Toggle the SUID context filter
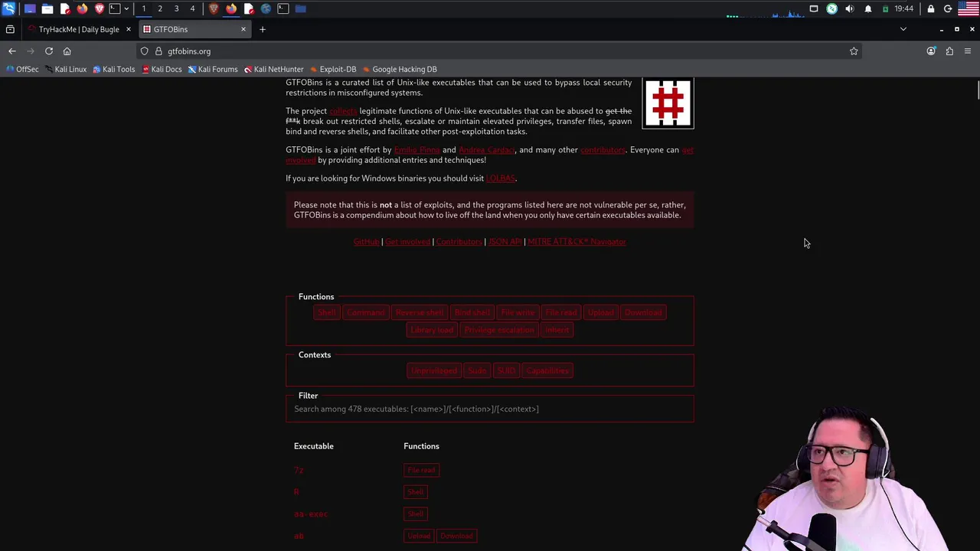 click(506, 371)
